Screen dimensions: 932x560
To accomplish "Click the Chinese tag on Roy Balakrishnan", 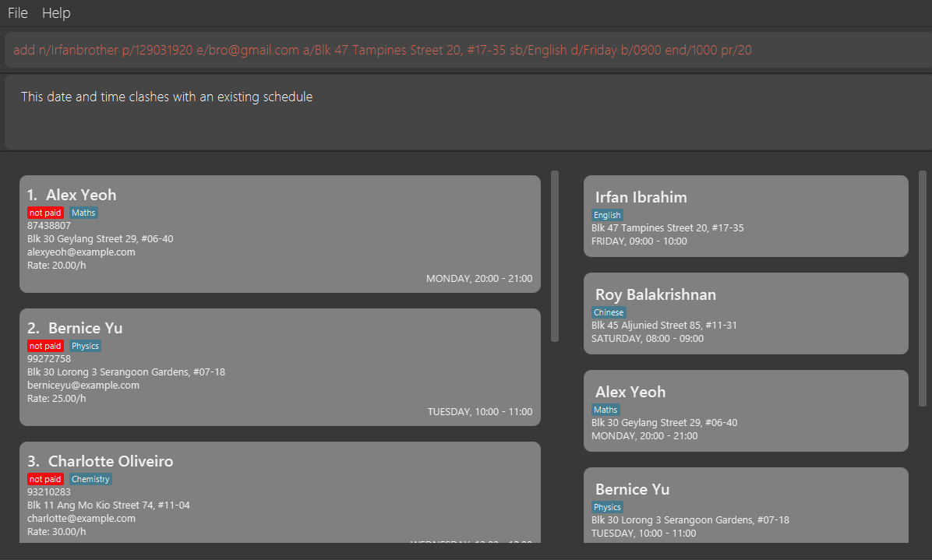I will click(x=609, y=312).
